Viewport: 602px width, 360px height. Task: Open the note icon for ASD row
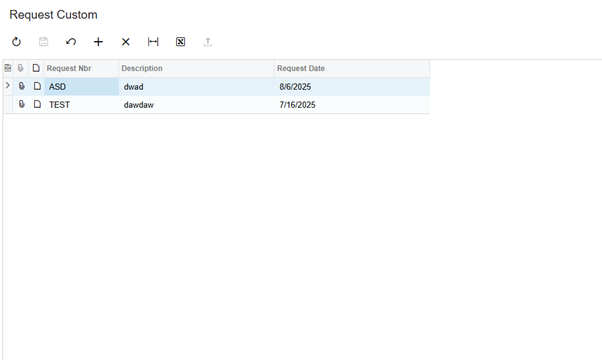tap(37, 86)
